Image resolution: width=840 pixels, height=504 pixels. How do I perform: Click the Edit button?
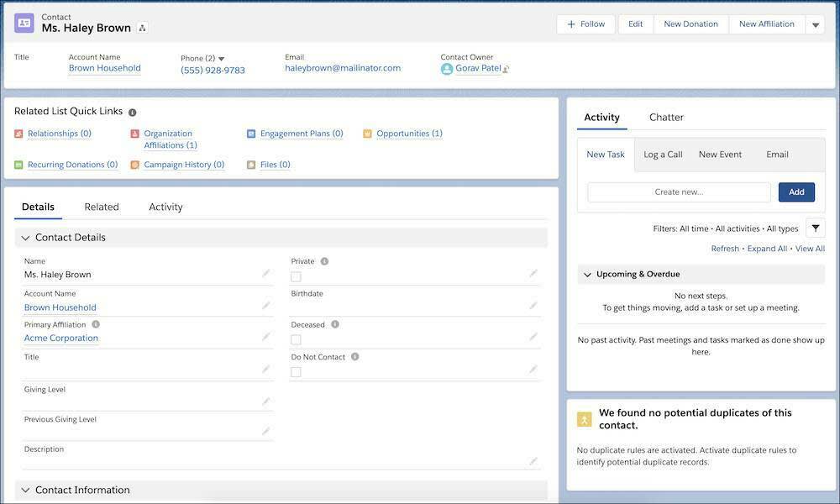click(636, 24)
